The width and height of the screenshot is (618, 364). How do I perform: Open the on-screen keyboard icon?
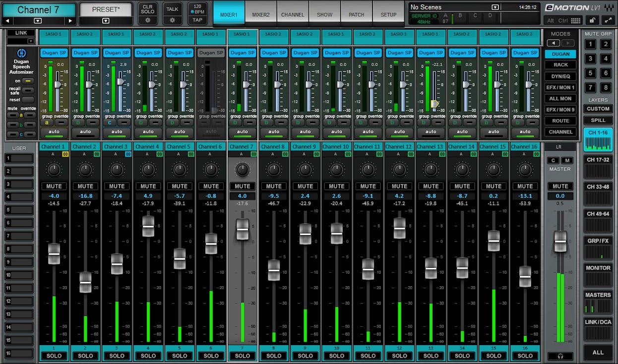point(575,20)
